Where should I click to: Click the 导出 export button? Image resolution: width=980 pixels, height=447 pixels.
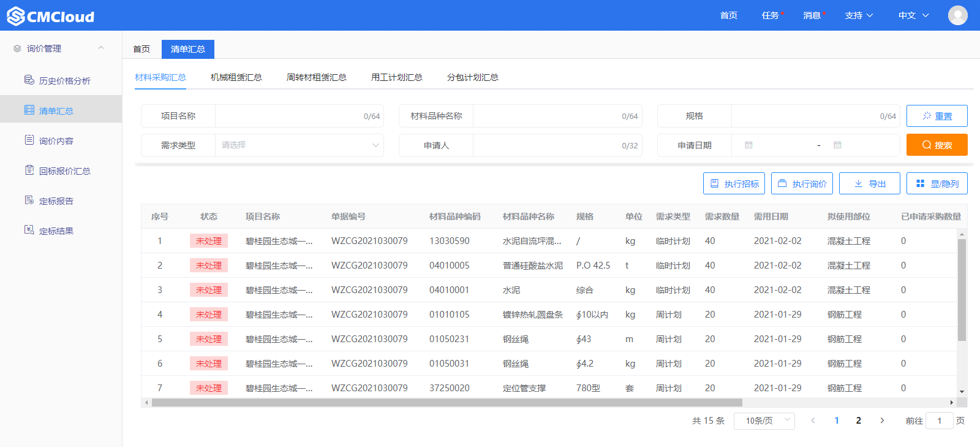(870, 183)
